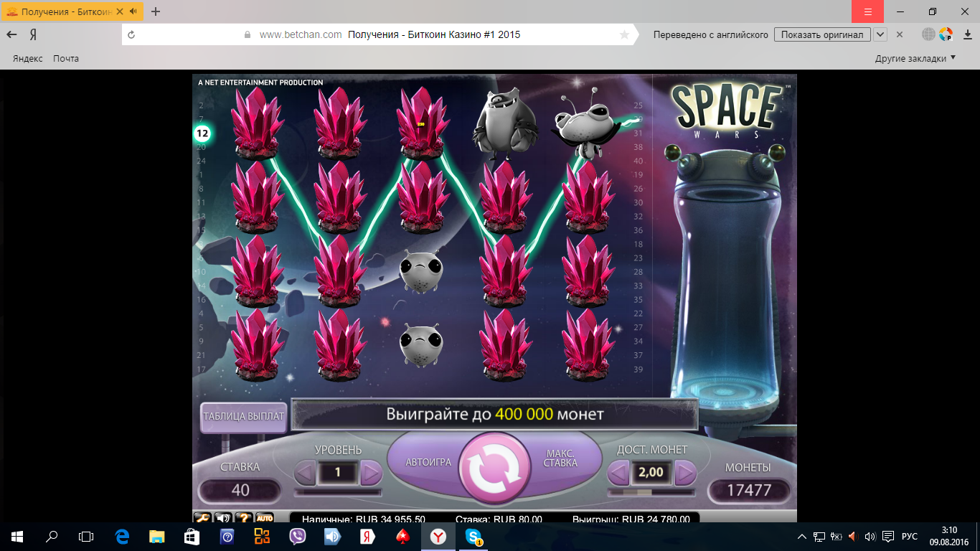980x551 pixels.
Task: Dismiss the translation bar
Action: click(899, 34)
